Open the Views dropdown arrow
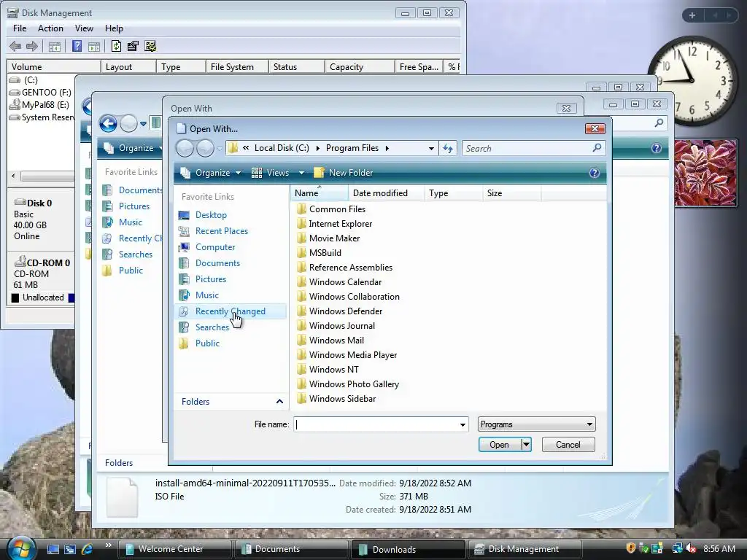This screenshot has height=560, width=747. pyautogui.click(x=301, y=173)
